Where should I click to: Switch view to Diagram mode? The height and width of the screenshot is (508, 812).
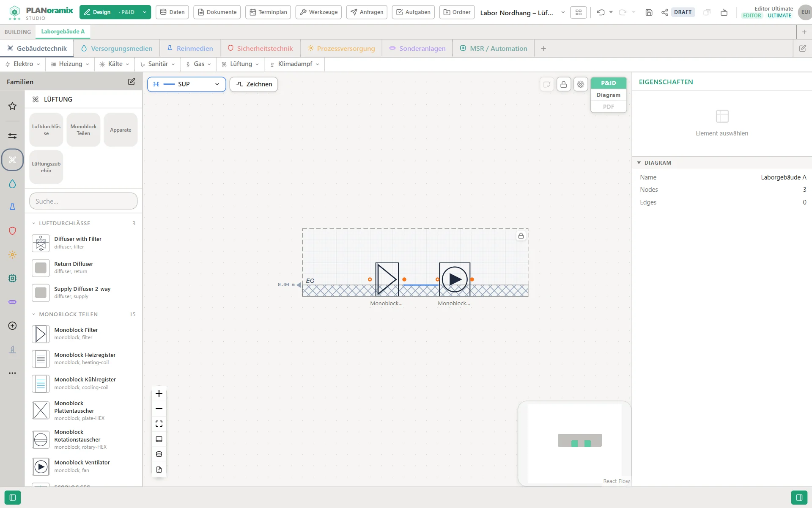click(609, 95)
